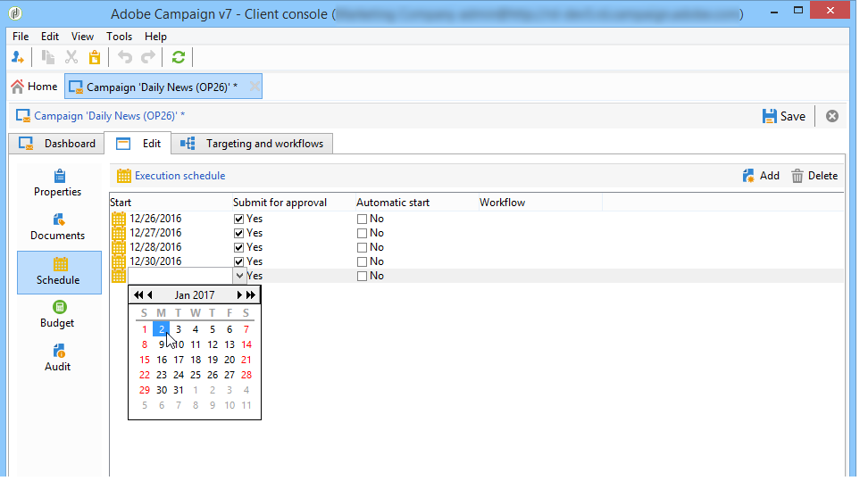Uncheck Submit for approval on 12/26/2016
The height and width of the screenshot is (489, 868).
(238, 219)
